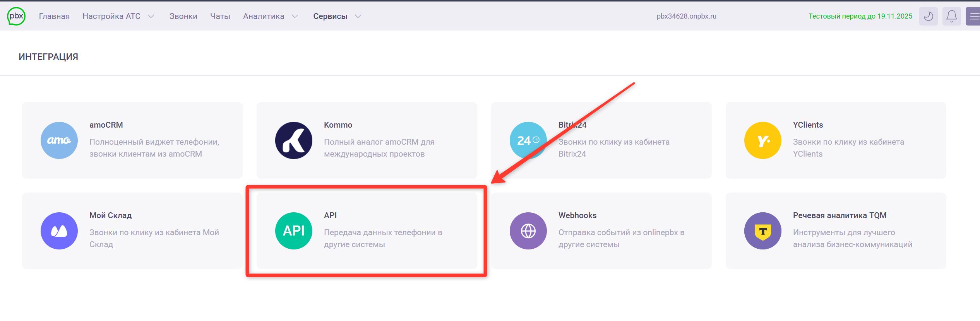The height and width of the screenshot is (321, 980).
Task: Click the pbx34628.onpbx.ru domain link
Action: pyautogui.click(x=686, y=16)
